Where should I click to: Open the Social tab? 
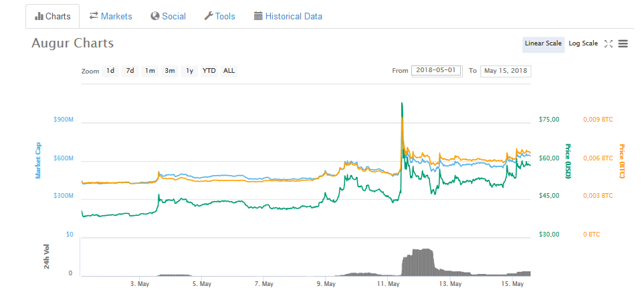168,17
